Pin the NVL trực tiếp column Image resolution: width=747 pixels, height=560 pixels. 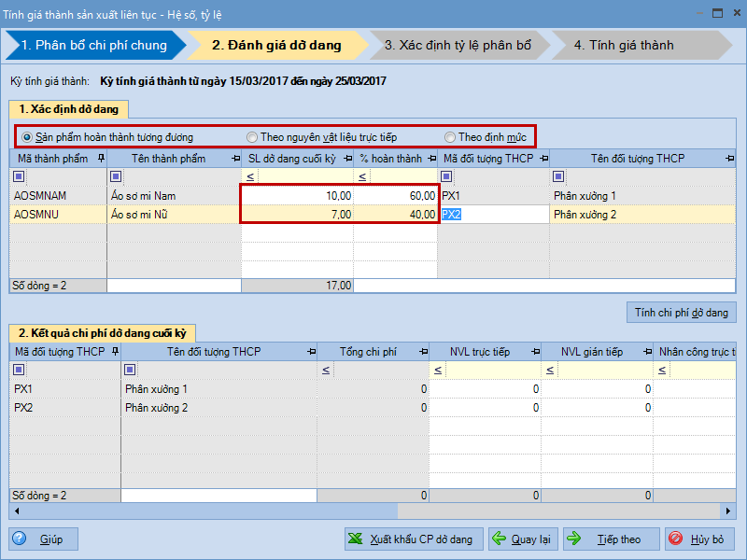coord(533,352)
